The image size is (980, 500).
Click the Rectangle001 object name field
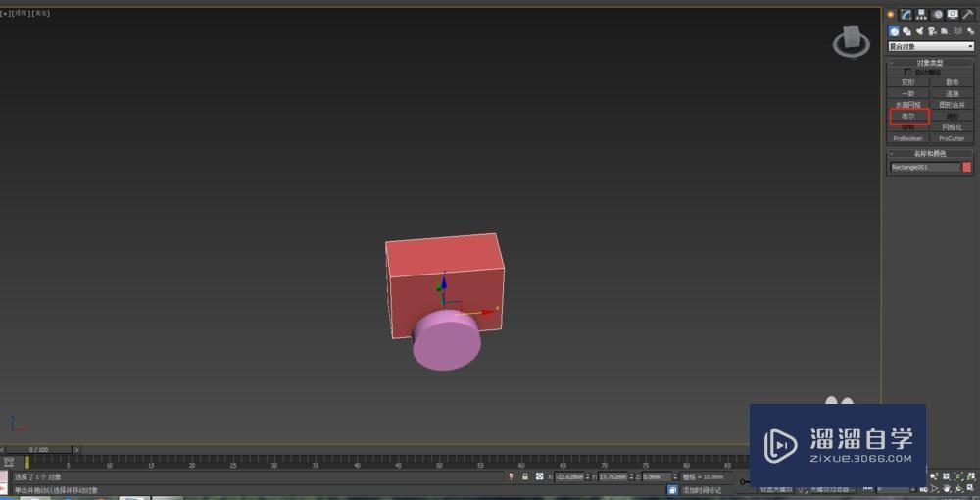tap(925, 167)
